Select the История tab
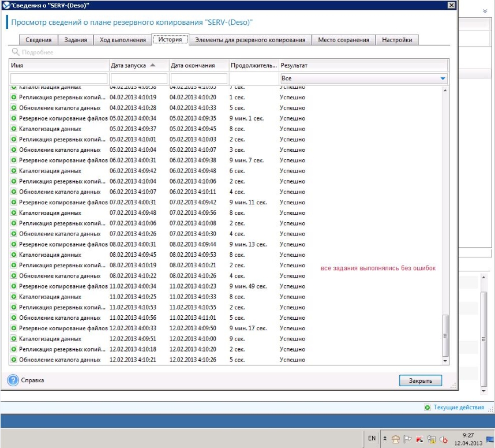The height and width of the screenshot is (448, 495). pos(170,39)
